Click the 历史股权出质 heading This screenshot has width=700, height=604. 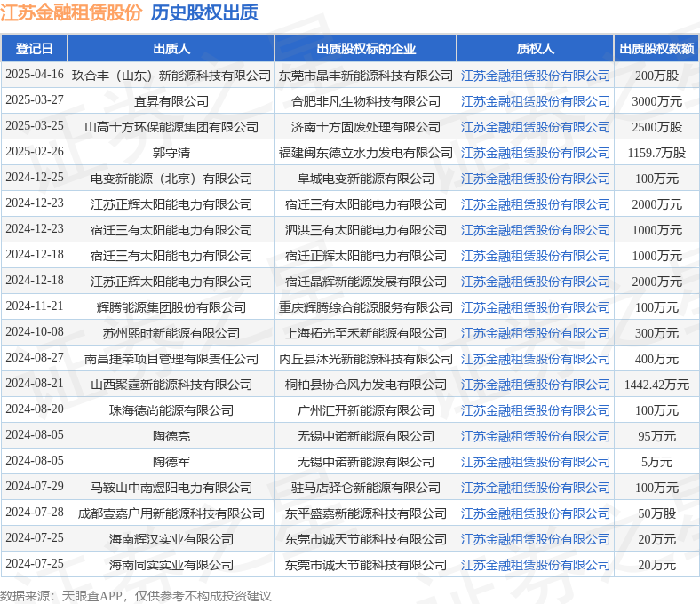point(204,12)
